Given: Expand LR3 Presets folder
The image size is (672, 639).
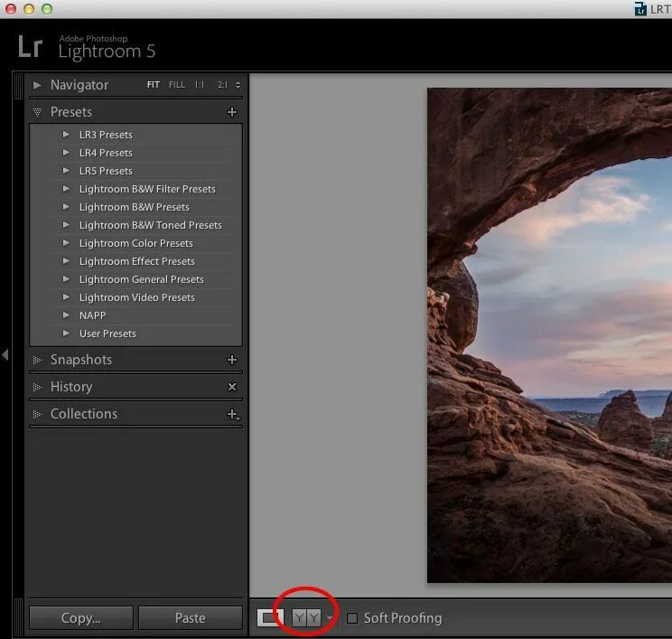Looking at the screenshot, I should coord(66,135).
